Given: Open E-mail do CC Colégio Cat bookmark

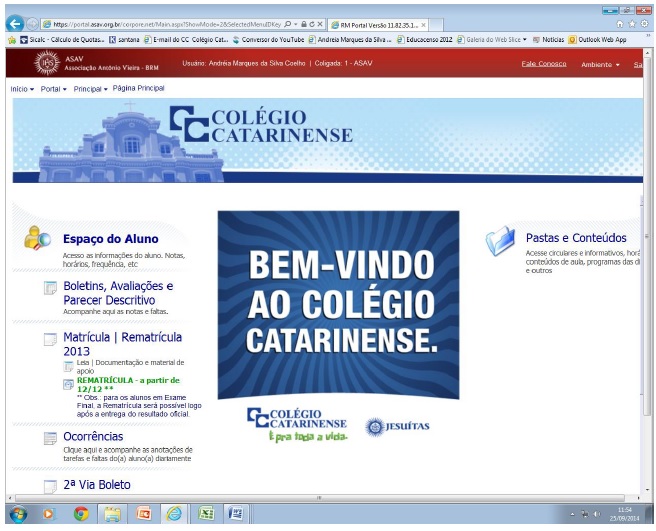Looking at the screenshot, I should [x=186, y=40].
